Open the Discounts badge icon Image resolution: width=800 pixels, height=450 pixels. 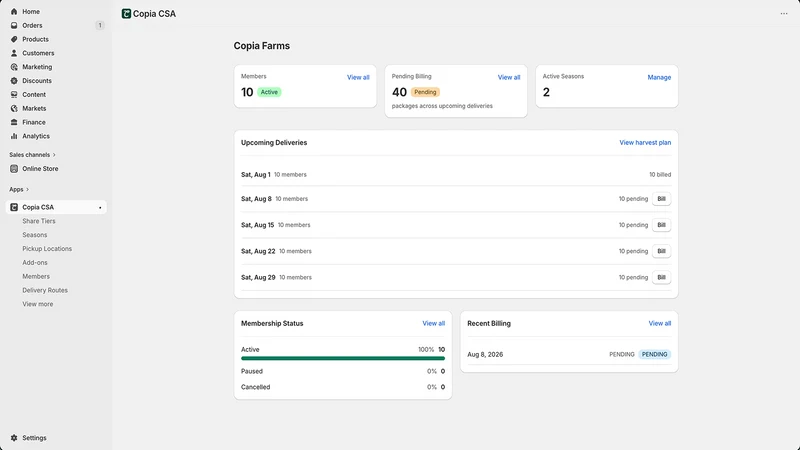pyautogui.click(x=14, y=81)
